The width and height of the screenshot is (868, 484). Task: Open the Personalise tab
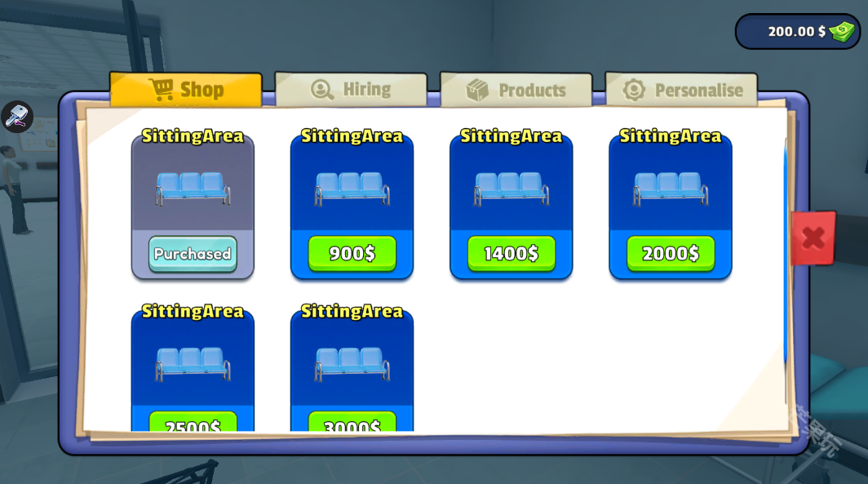(x=681, y=90)
